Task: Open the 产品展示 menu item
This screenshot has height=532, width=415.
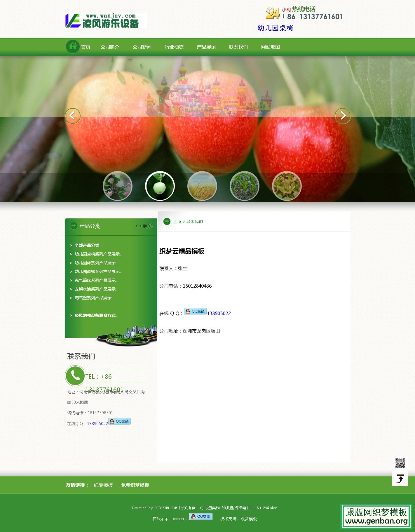Action: (x=206, y=47)
